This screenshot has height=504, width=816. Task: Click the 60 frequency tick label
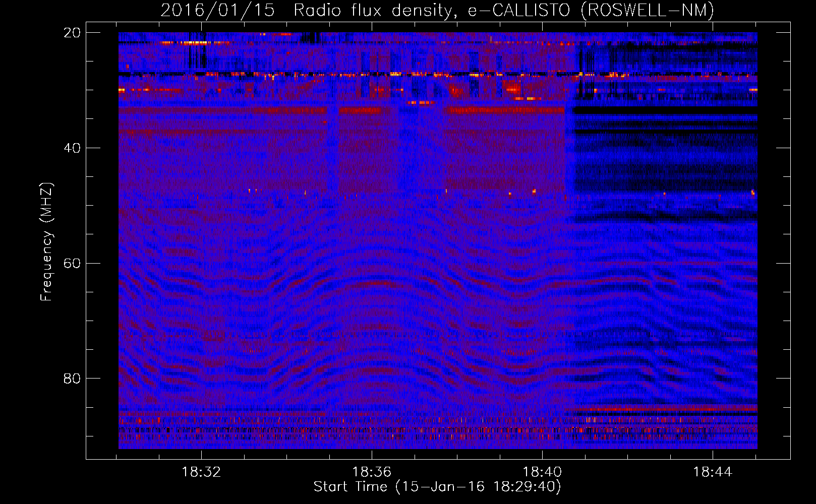click(72, 264)
